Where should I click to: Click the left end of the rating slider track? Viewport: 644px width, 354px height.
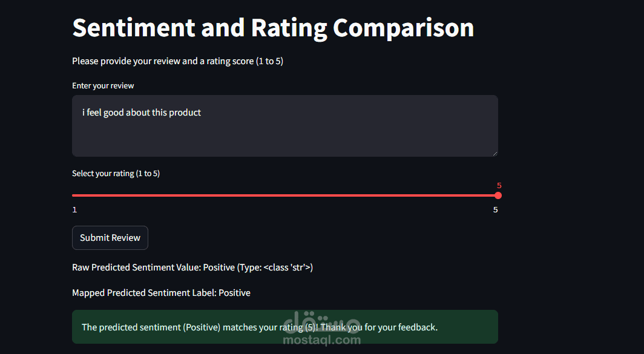click(73, 195)
